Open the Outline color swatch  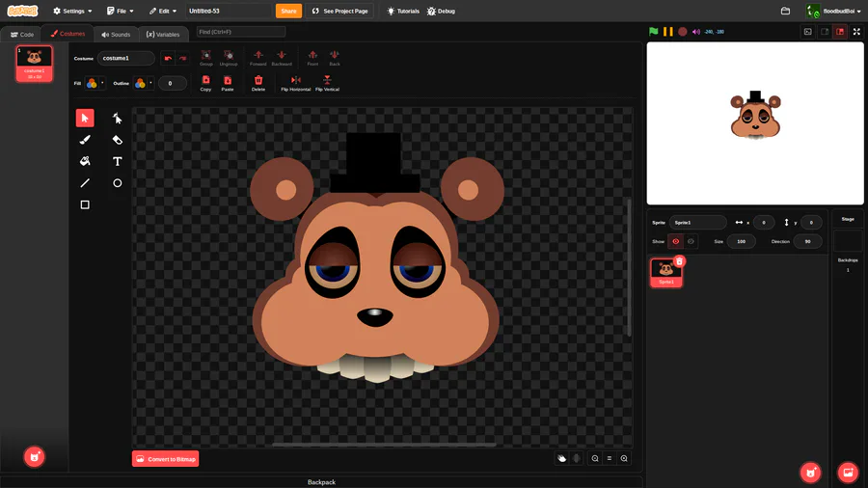point(140,83)
